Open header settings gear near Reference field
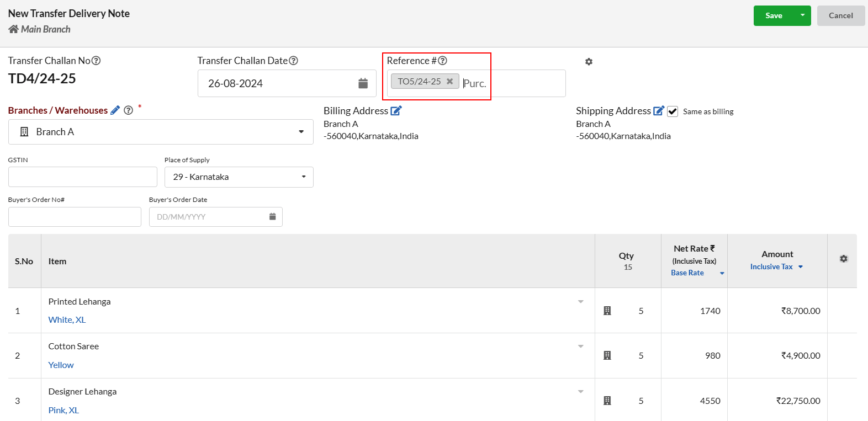The width and height of the screenshot is (868, 421). (x=589, y=62)
